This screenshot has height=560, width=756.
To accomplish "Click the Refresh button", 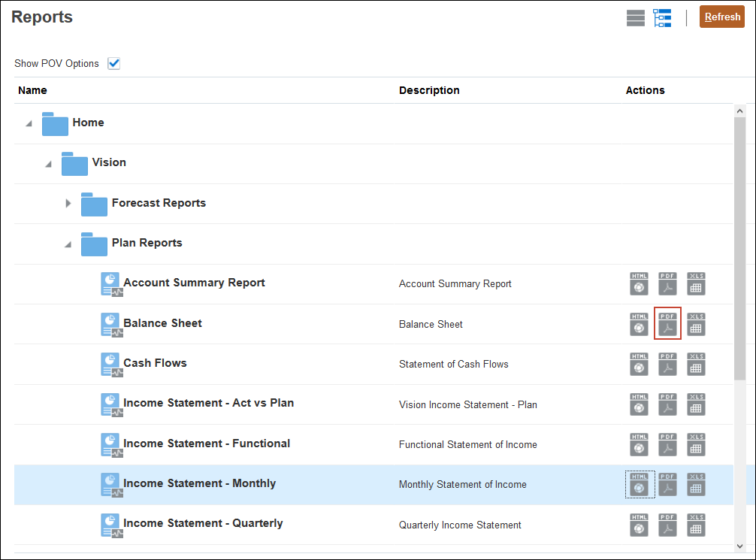I will 721,16.
